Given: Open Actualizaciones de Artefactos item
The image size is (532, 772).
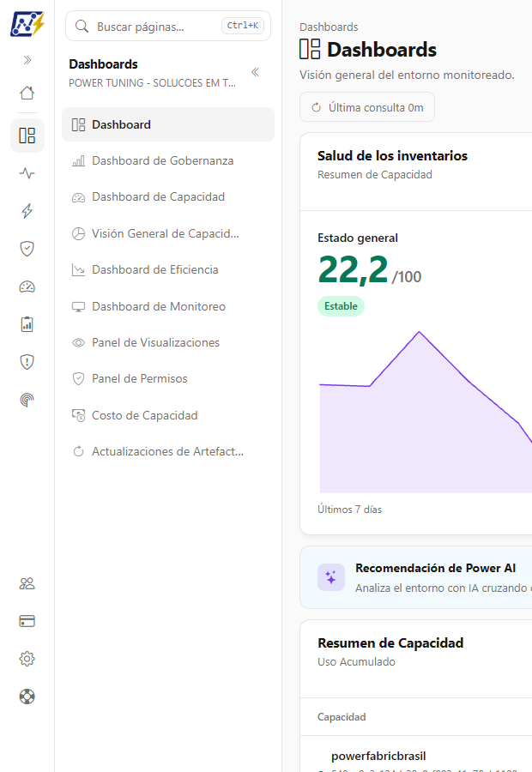Looking at the screenshot, I should 168,451.
